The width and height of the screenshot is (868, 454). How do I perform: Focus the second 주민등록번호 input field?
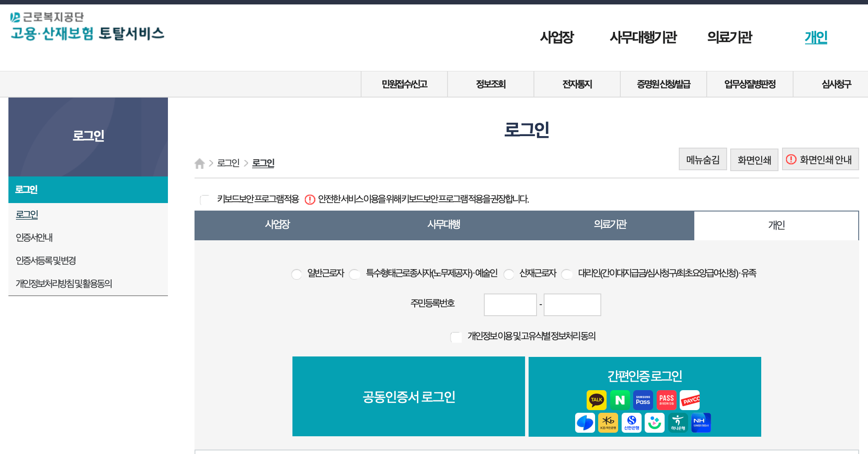click(572, 305)
